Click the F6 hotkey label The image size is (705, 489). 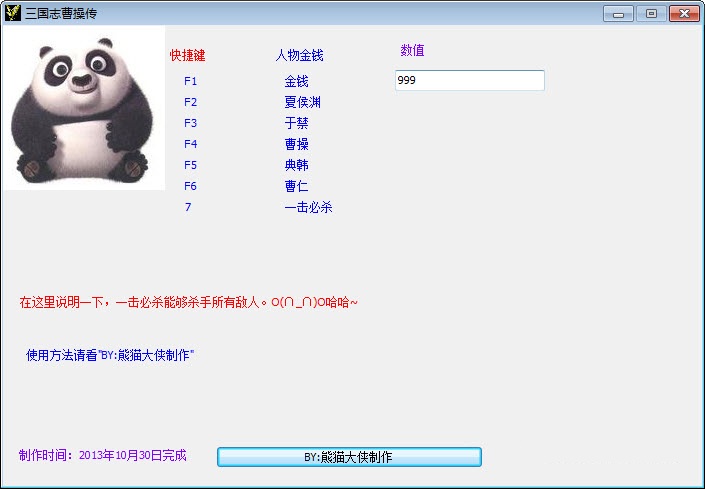pyautogui.click(x=191, y=186)
